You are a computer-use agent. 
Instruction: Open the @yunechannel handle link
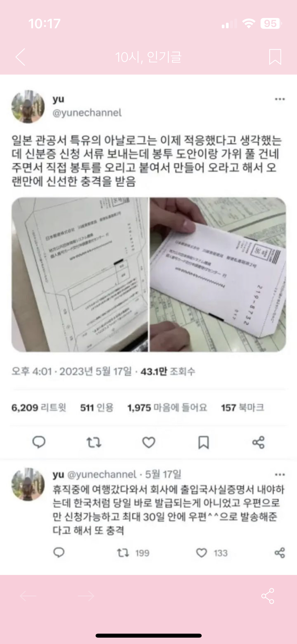[87, 113]
